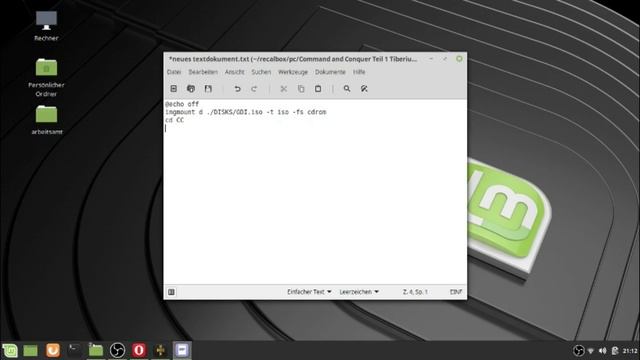640x360 pixels.
Task: Create a new document via toolbar icon
Action: tap(173, 89)
